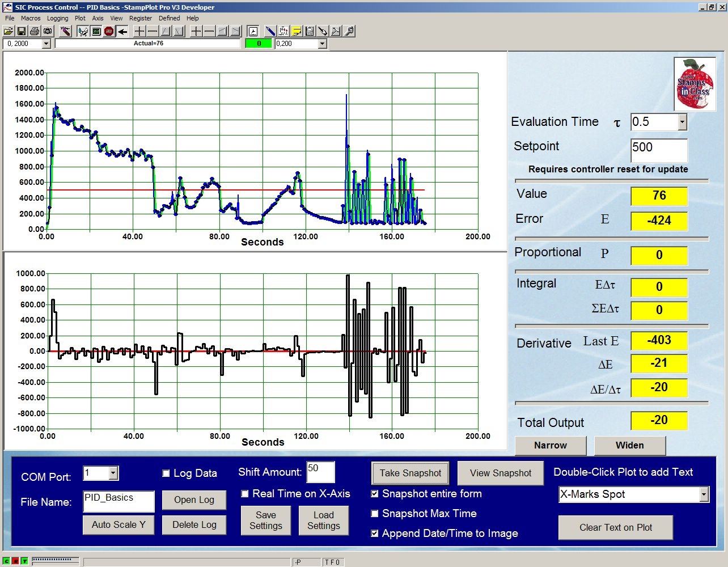The image size is (728, 567).
Task: Click the black left-arrow toolbar icon
Action: click(x=122, y=31)
